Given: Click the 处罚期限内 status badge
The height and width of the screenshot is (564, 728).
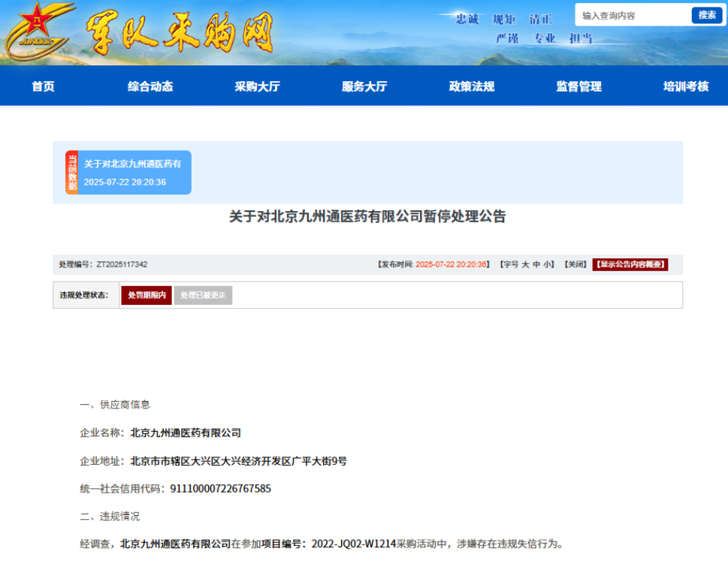Looking at the screenshot, I should point(147,295).
